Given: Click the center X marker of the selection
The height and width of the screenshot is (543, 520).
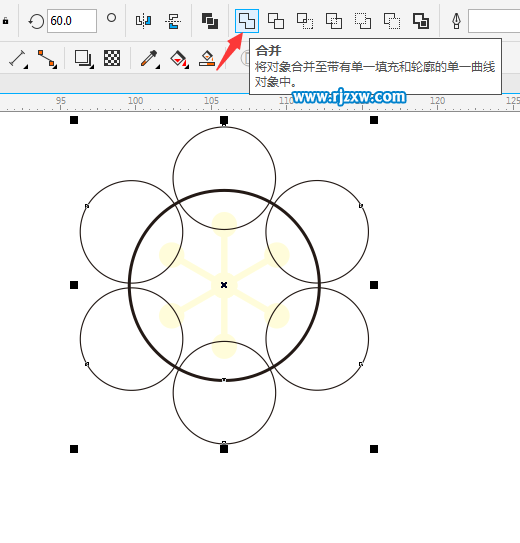Looking at the screenshot, I should click(224, 285).
